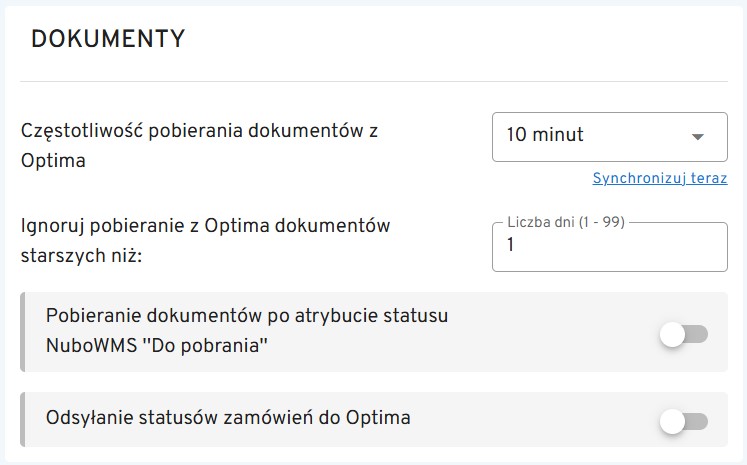
Task: Click the "starszych niż:" text line
Action: tap(82, 255)
